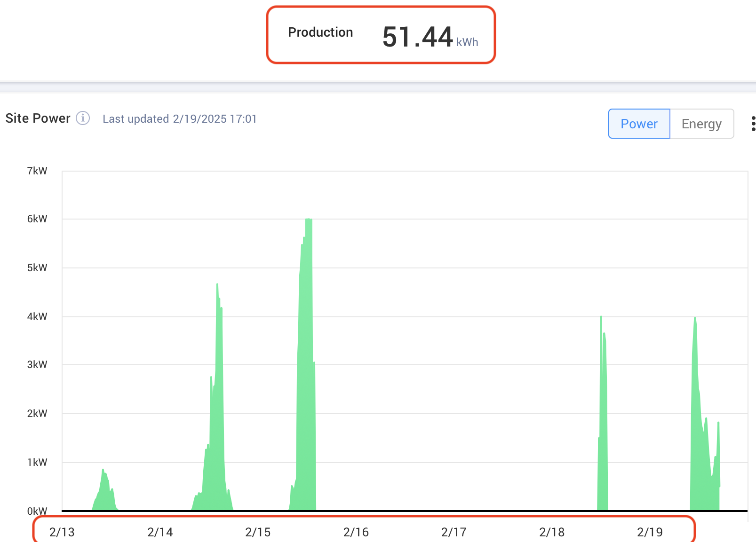This screenshot has width=756, height=542.
Task: Select the 2/15 date on the axis
Action: click(258, 532)
